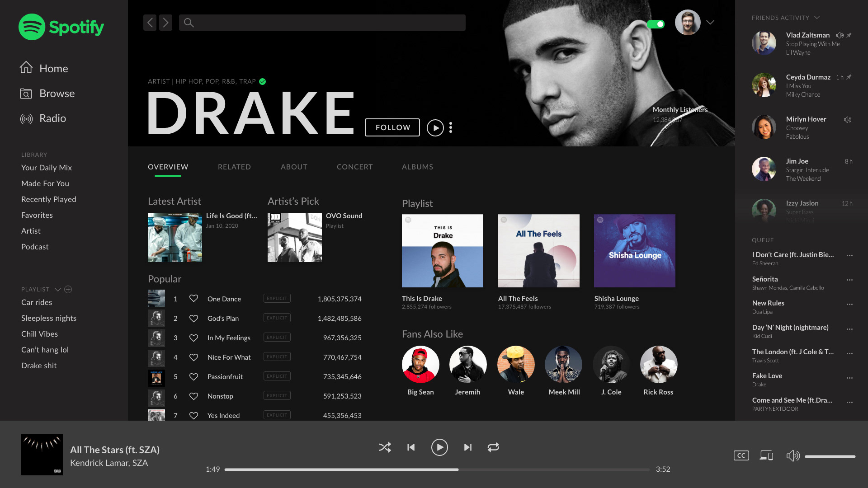Open the user profile avatar
Viewport: 868px width, 488px height.
[x=688, y=22]
